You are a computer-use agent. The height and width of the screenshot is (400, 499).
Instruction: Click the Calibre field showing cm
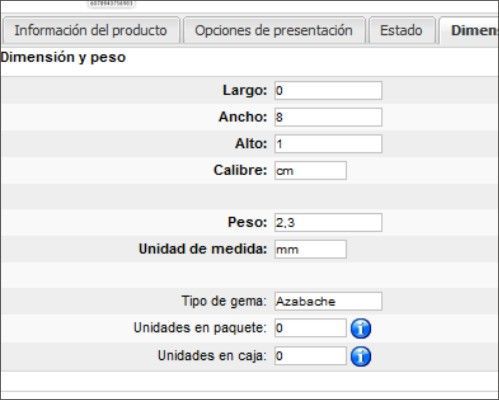310,171
